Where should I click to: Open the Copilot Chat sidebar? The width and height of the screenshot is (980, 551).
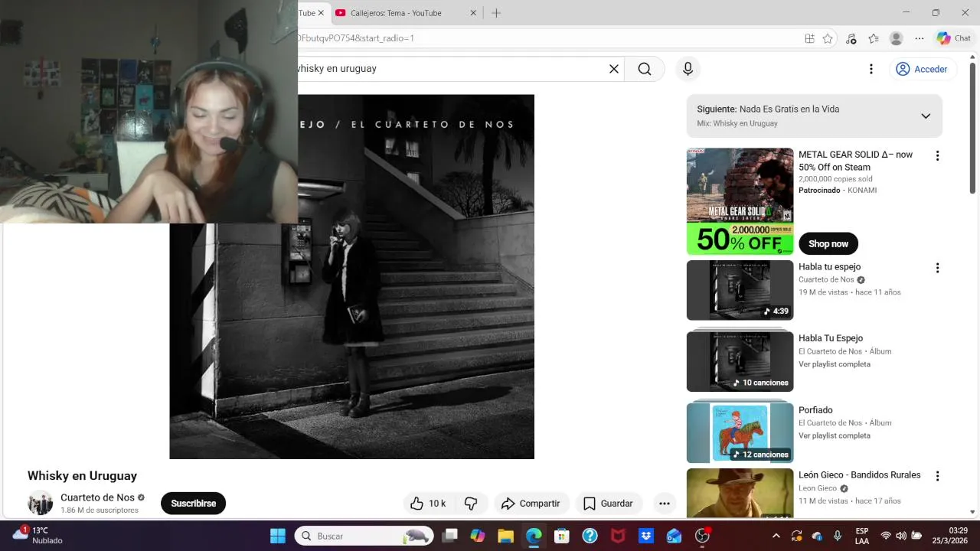[953, 38]
